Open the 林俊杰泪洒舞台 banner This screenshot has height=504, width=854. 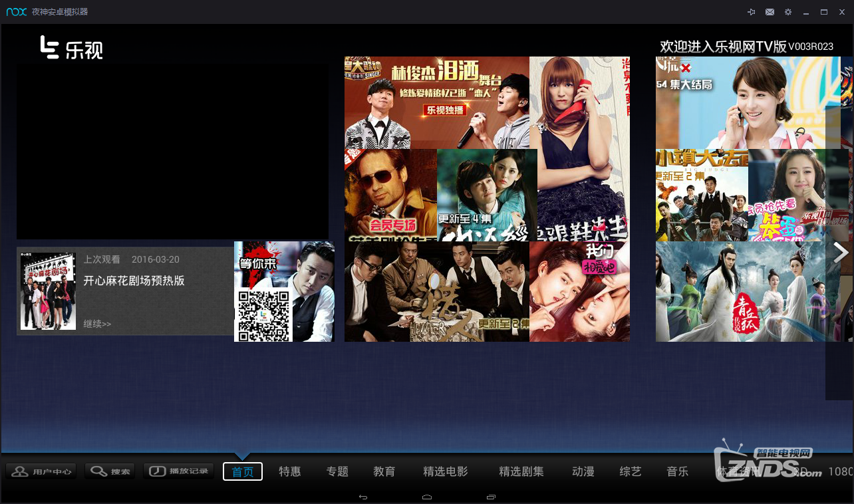point(437,102)
